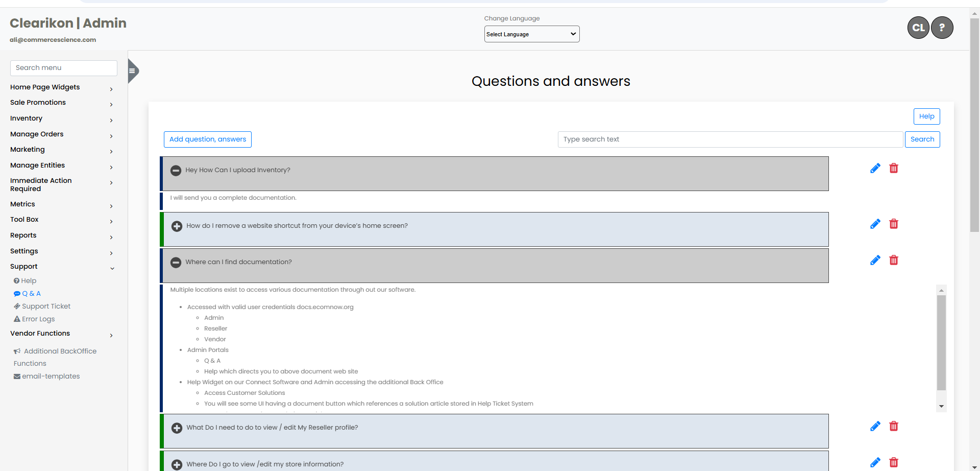Open Q & A from the Support menu
The image size is (980, 471).
31,293
